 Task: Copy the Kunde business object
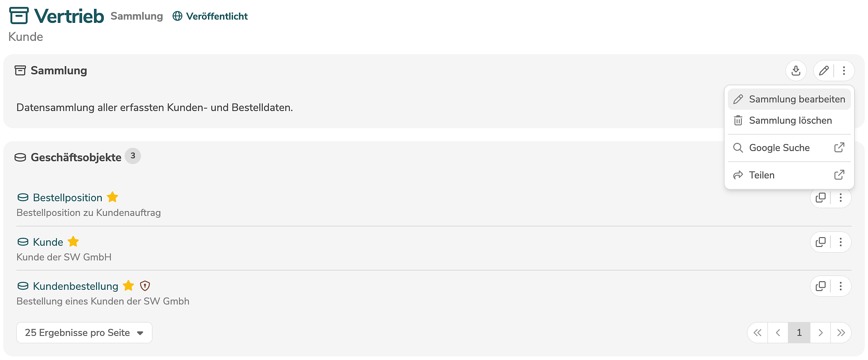821,242
